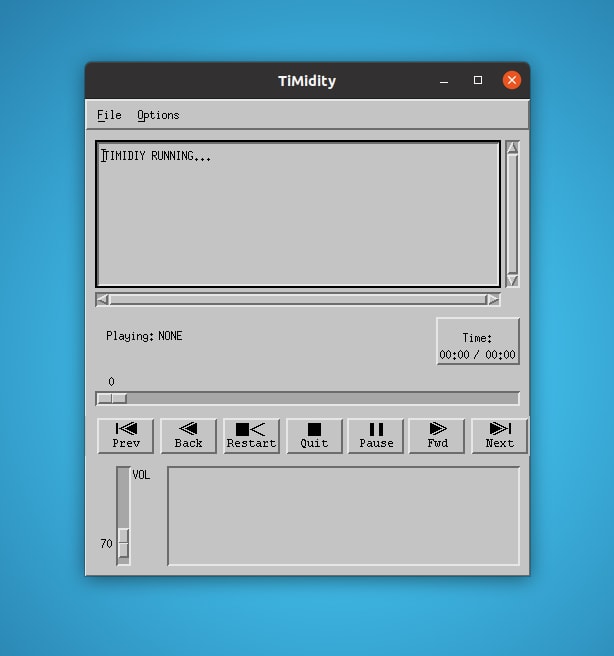Pause playback
The width and height of the screenshot is (614, 656).
[x=376, y=436]
